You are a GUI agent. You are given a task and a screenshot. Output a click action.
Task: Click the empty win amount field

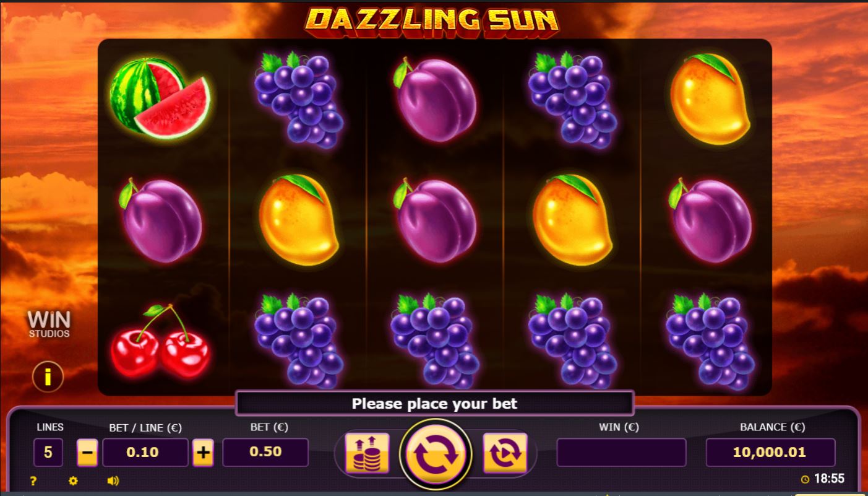pyautogui.click(x=621, y=452)
